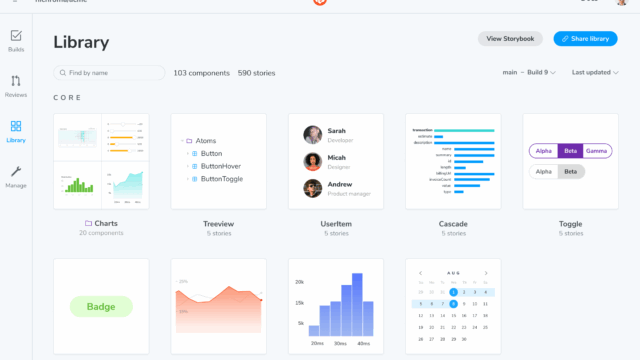Click the Share library button
This screenshot has height=360, width=640.
click(585, 39)
